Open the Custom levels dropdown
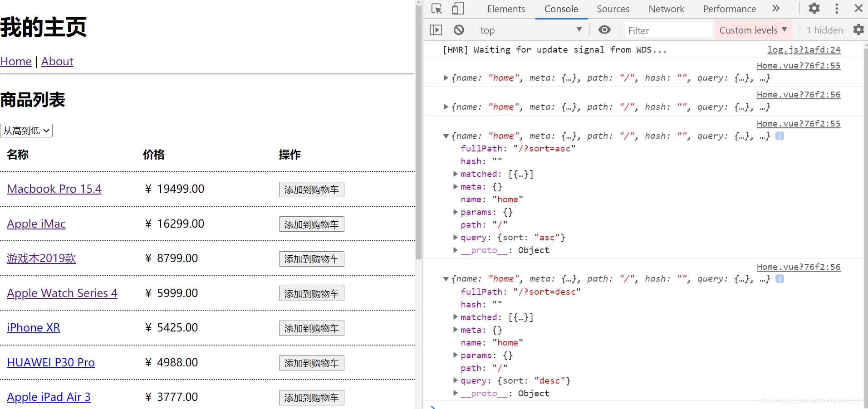 753,30
